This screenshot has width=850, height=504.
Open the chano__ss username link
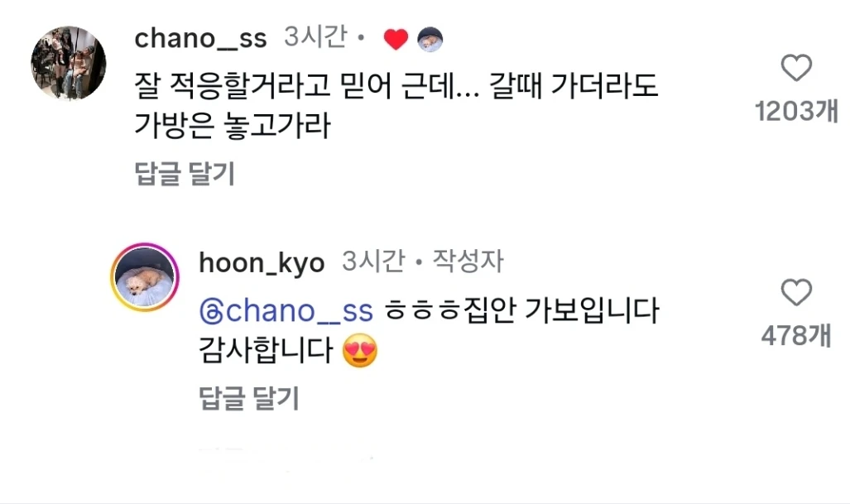pos(200,38)
